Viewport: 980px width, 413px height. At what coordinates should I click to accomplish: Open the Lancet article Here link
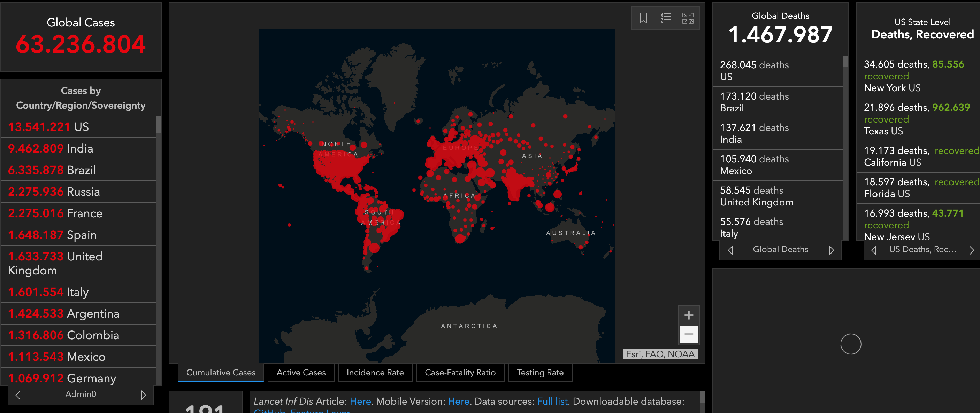click(360, 401)
